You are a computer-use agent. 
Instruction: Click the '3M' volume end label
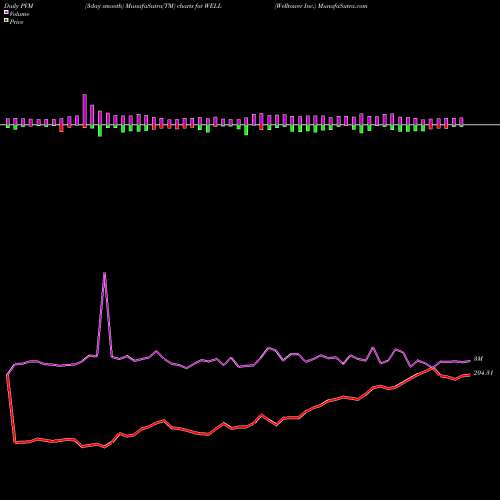click(478, 359)
